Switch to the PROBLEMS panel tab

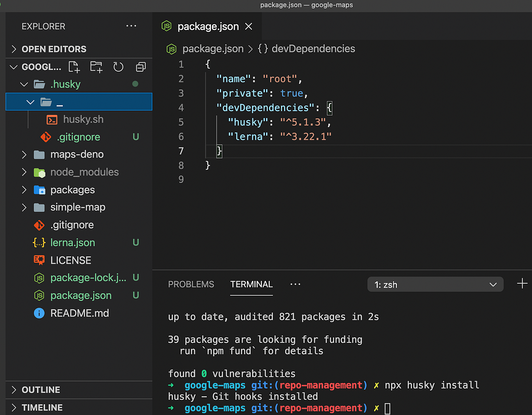(191, 284)
